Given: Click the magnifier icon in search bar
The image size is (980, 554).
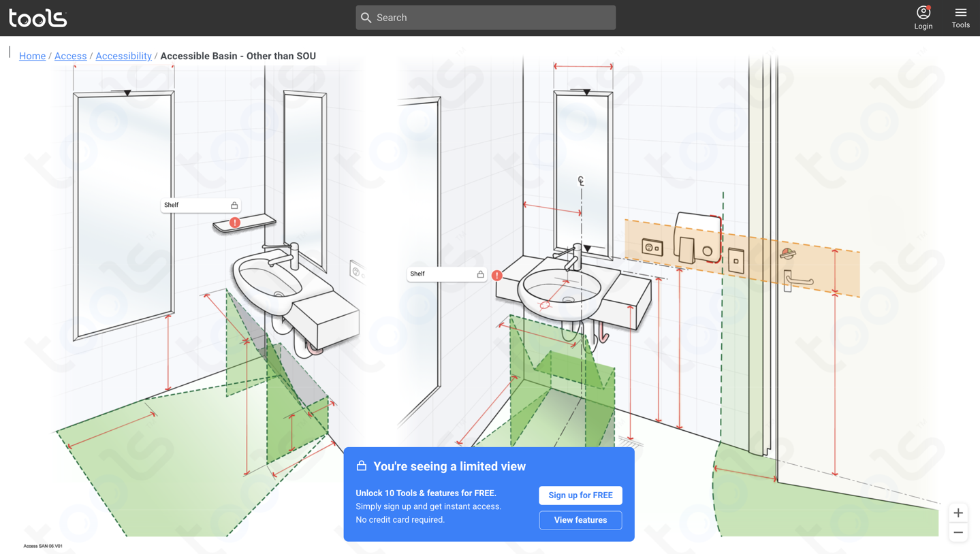Looking at the screenshot, I should click(366, 18).
